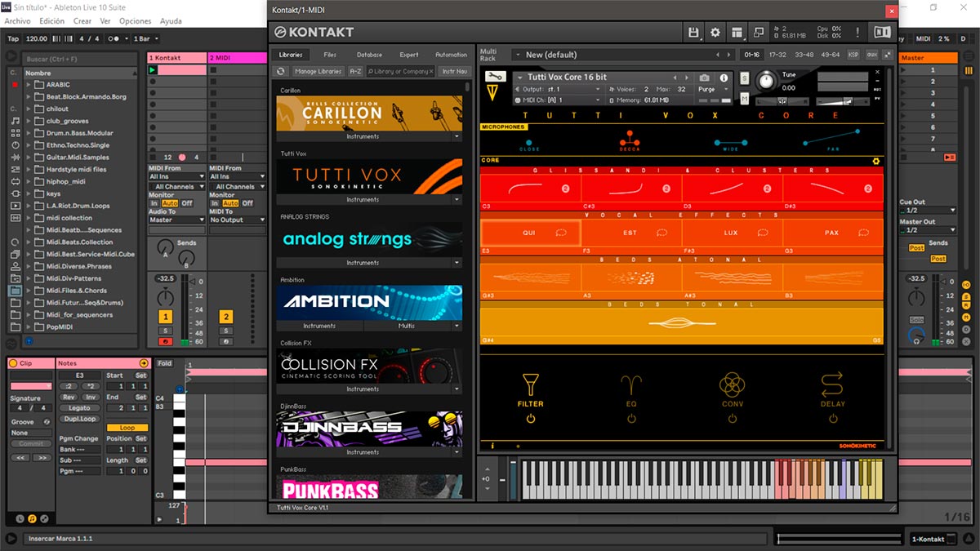980x551 pixels.
Task: Trigger the QUI vocal effect pad
Action: click(x=531, y=233)
